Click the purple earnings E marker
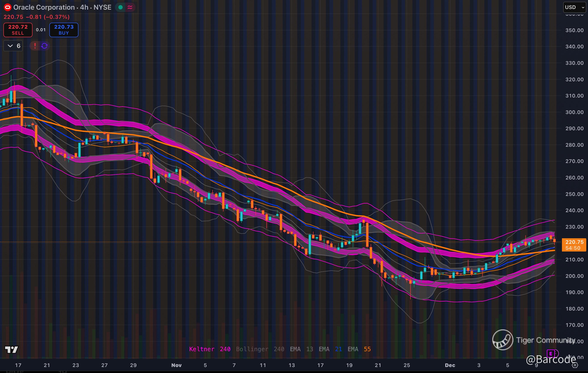Image resolution: width=588 pixels, height=373 pixels. [x=551, y=354]
